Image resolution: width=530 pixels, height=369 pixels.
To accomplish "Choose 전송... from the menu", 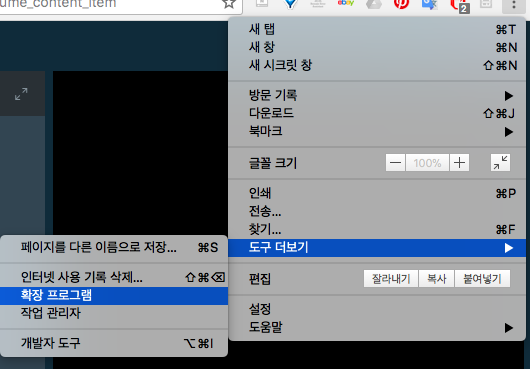I will coord(377,211).
